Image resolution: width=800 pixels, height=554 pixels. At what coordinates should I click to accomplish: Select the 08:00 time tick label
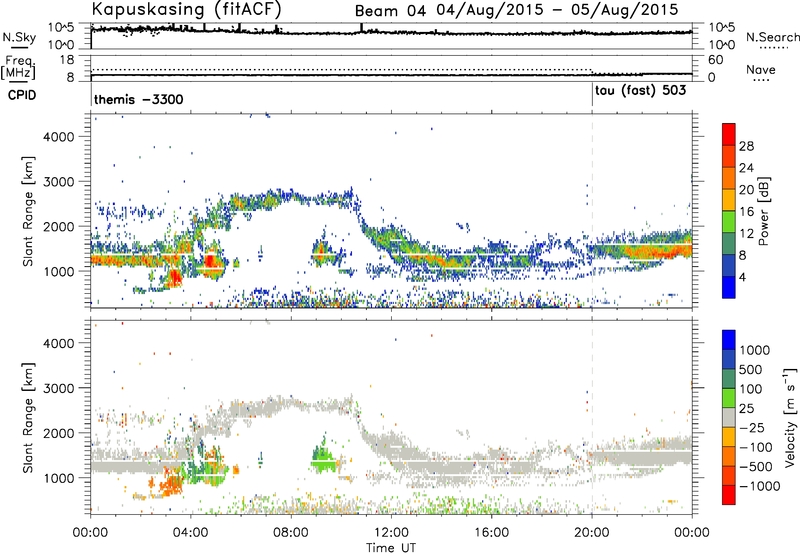pyautogui.click(x=291, y=533)
